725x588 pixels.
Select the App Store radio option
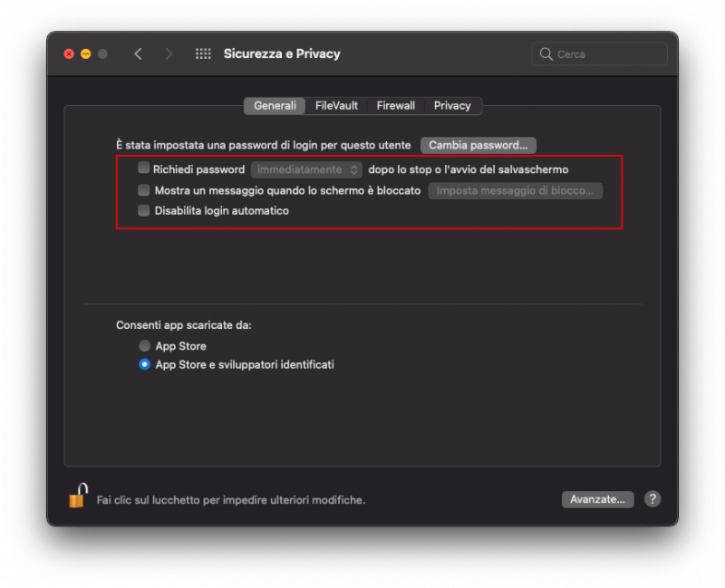click(145, 346)
